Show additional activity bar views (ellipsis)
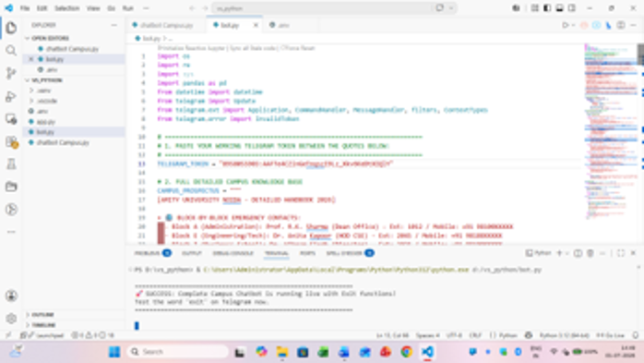Viewport: 644px width, 363px height. tap(11, 232)
